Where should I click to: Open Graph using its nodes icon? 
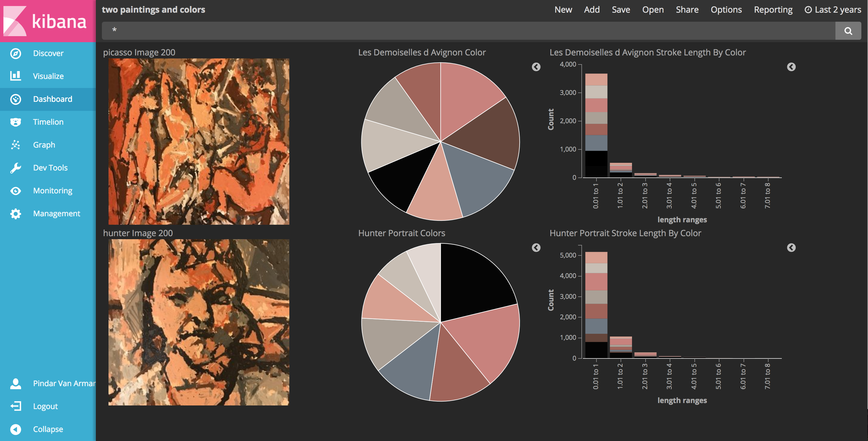(x=15, y=145)
